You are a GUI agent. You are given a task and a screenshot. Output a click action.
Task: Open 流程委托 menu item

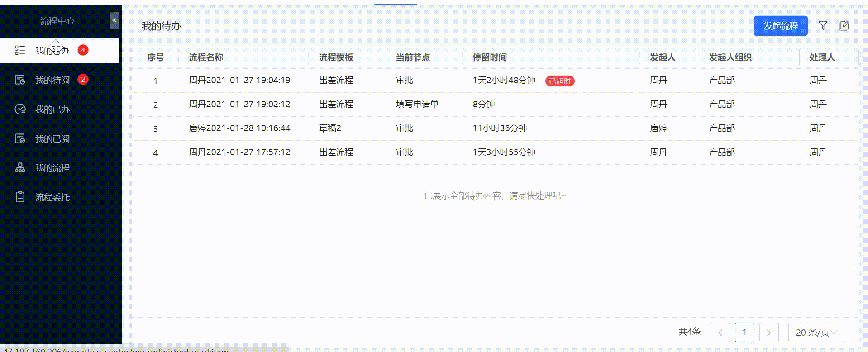59,197
